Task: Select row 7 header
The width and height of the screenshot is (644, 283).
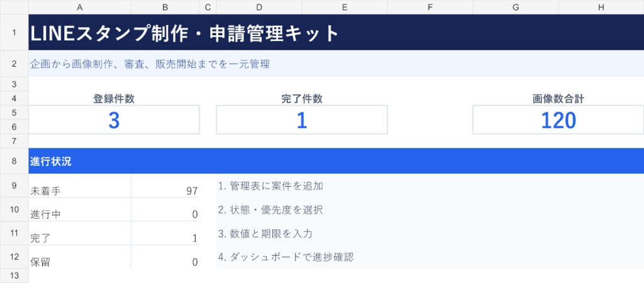Action: pyautogui.click(x=14, y=141)
